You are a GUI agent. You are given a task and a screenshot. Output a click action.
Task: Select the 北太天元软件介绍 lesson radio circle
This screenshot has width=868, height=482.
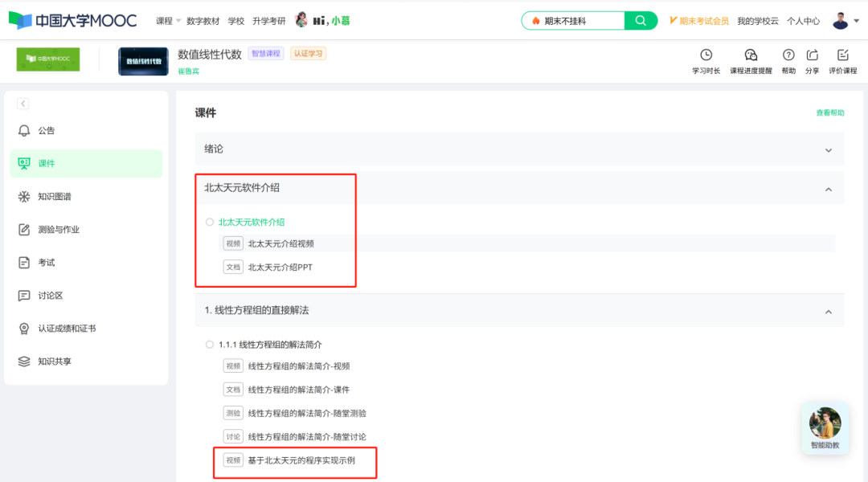coord(210,223)
